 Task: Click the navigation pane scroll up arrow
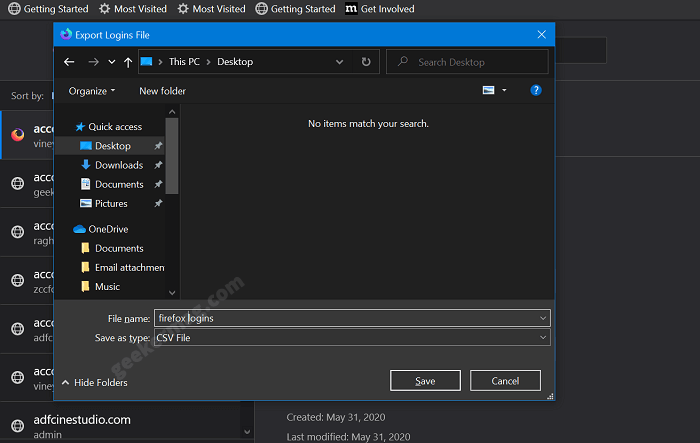click(x=172, y=112)
